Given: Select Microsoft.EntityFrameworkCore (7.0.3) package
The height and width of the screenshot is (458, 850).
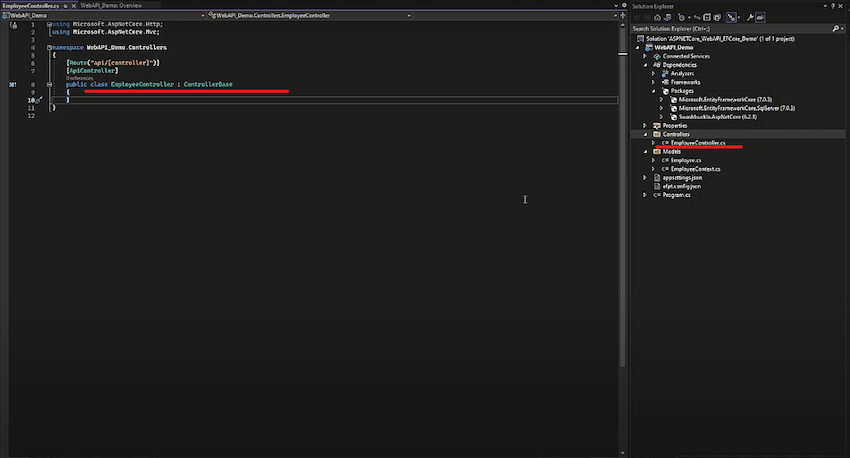Looking at the screenshot, I should coord(725,100).
